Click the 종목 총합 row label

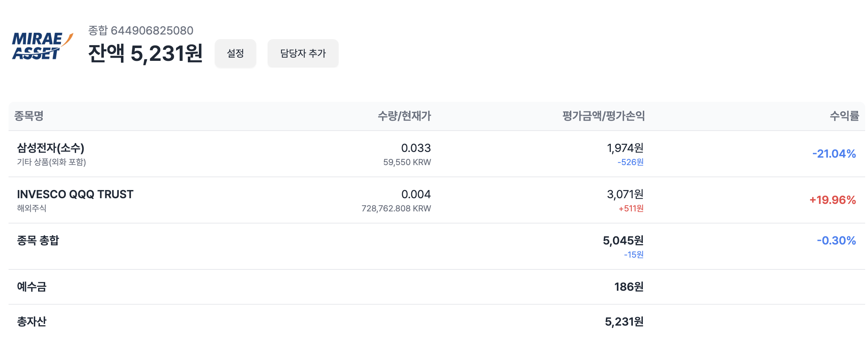tap(38, 241)
